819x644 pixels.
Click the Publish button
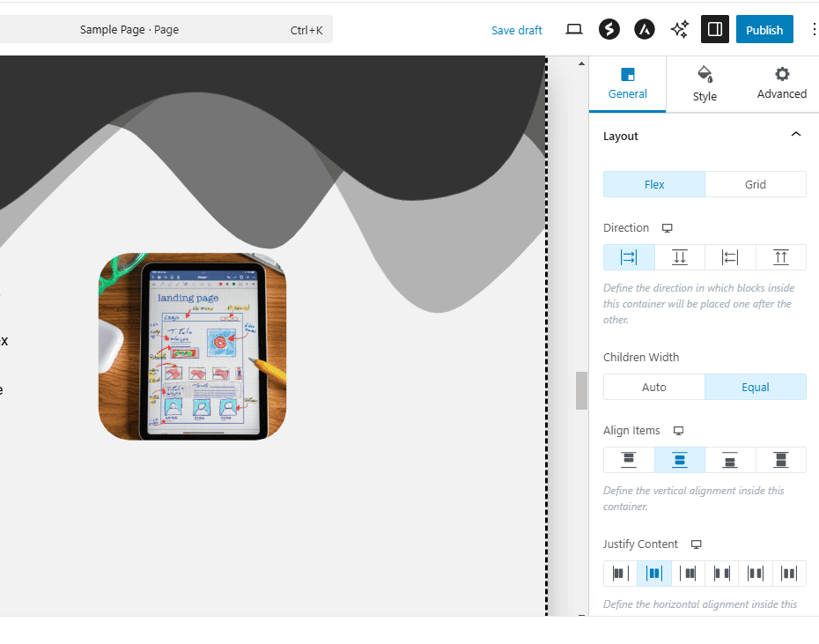click(764, 29)
